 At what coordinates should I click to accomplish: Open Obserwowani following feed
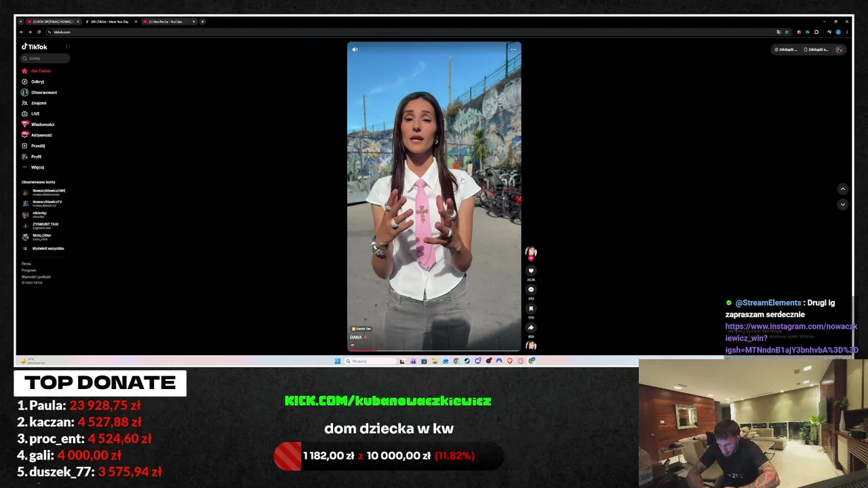tap(39, 92)
